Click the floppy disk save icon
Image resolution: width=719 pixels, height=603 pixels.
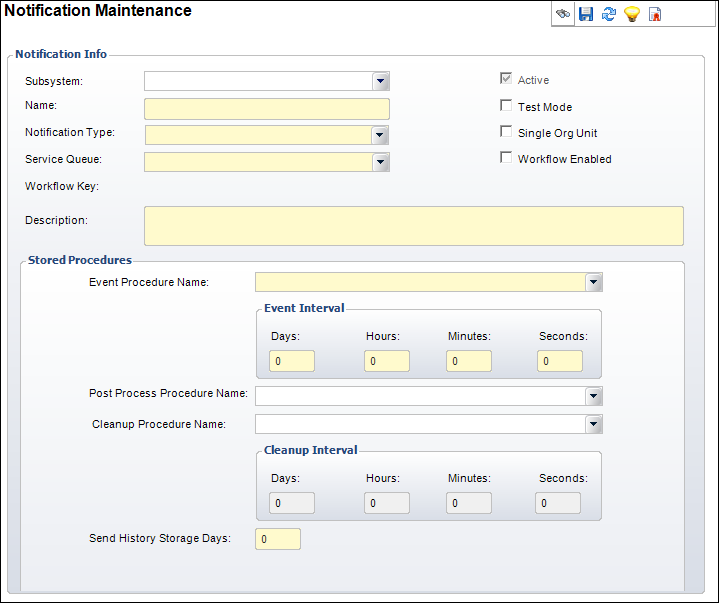coord(586,14)
